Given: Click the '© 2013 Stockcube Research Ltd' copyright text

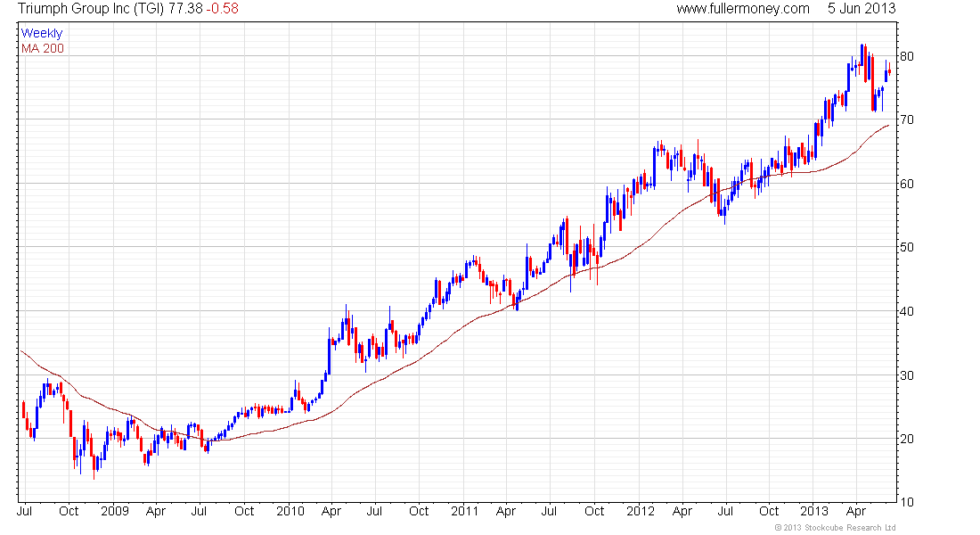Looking at the screenshot, I should (x=835, y=528).
